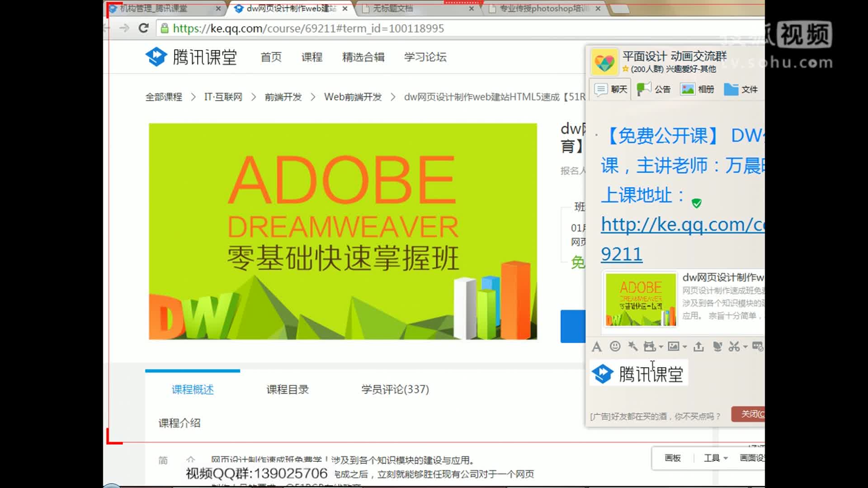Open the 聊天 tab in the QQ group
868x488 pixels.
tap(611, 89)
